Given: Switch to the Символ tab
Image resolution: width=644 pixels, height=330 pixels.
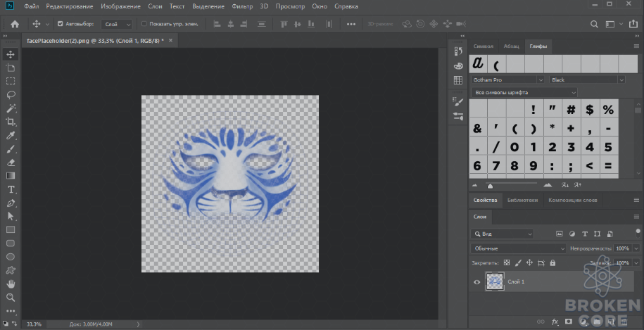Looking at the screenshot, I should coord(484,46).
